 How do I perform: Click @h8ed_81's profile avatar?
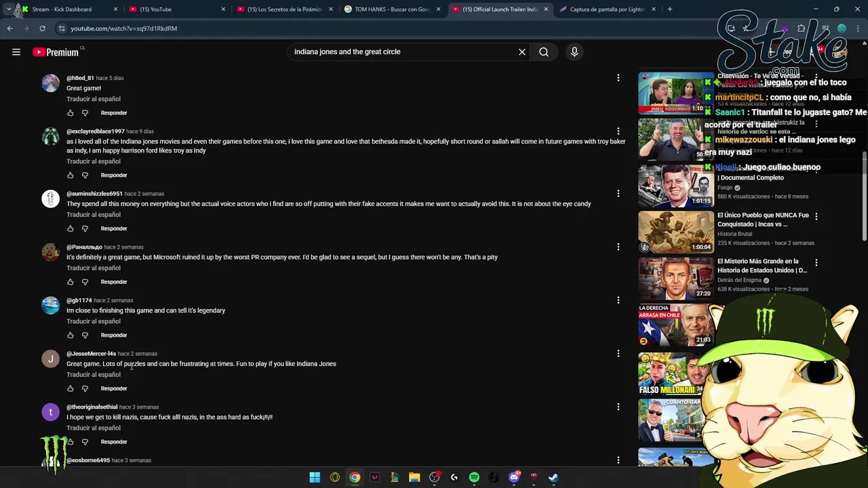[x=51, y=83]
